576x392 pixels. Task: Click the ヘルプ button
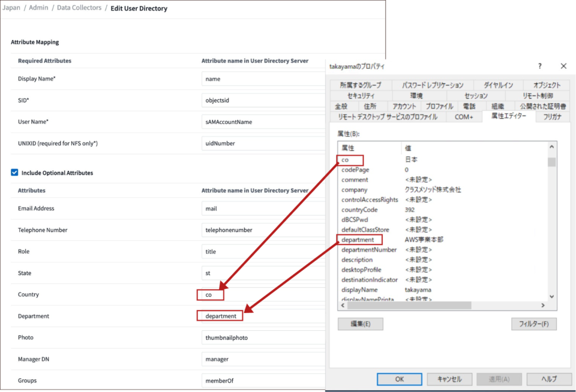[548, 379]
